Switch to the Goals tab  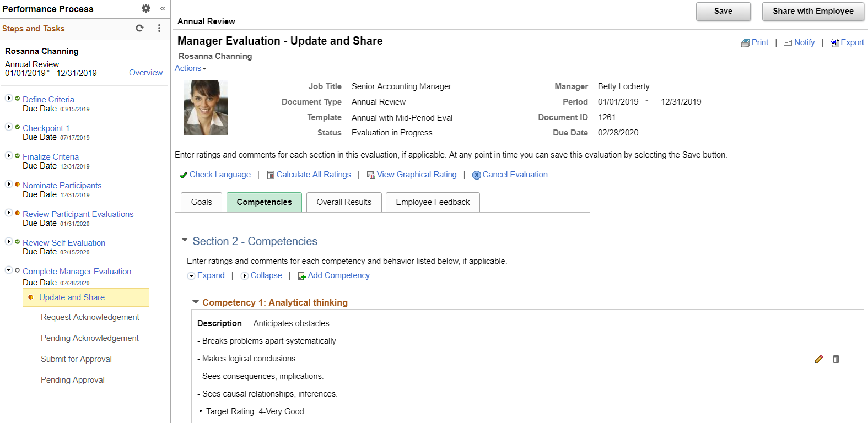pos(201,202)
